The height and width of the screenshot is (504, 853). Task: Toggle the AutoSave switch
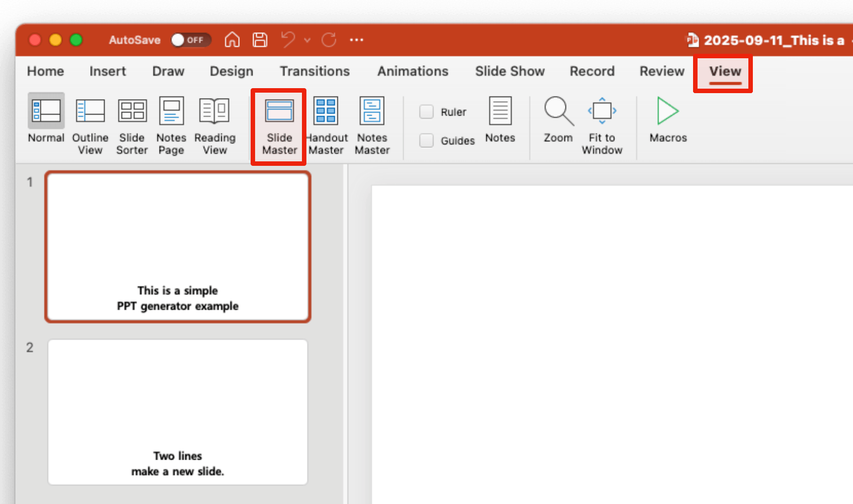pos(190,40)
